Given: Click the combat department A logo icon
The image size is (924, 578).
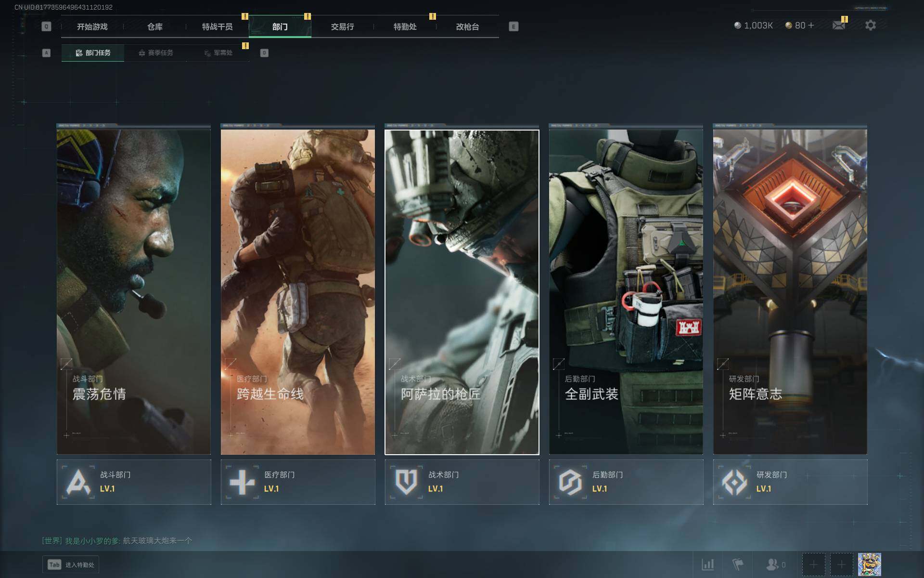Looking at the screenshot, I should (78, 482).
